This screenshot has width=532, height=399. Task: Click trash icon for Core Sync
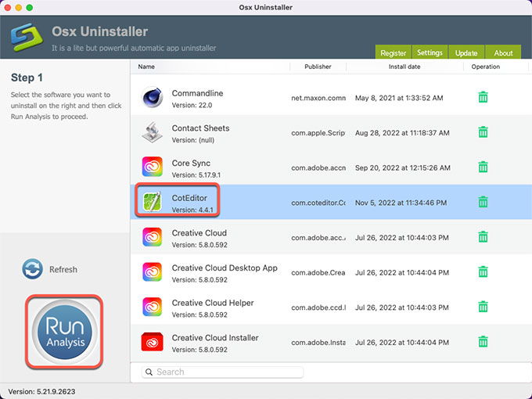(483, 167)
